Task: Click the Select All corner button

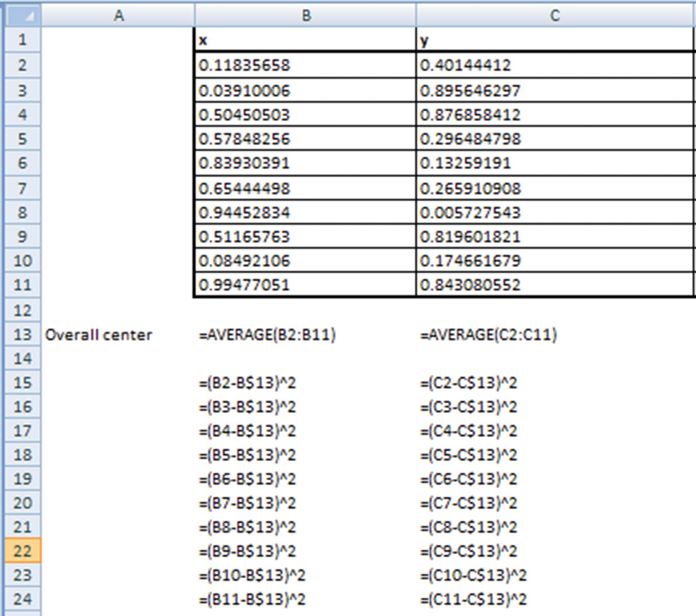Action: coord(22,16)
